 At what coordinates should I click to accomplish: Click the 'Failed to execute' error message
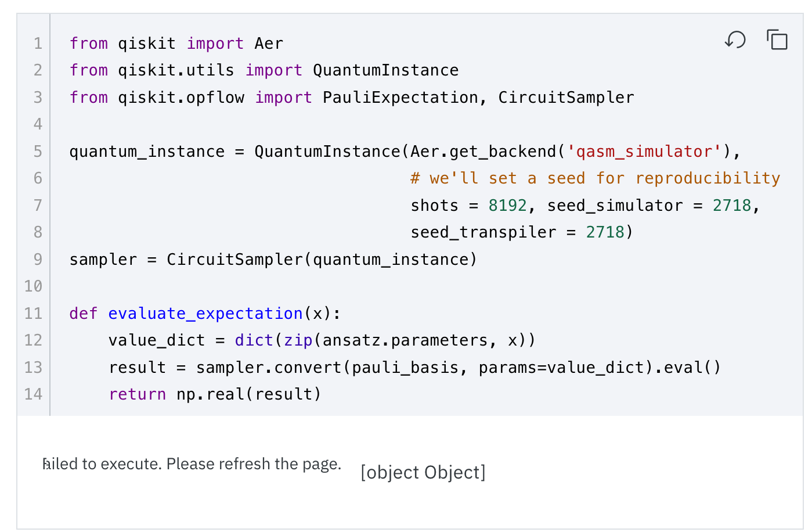(192, 463)
